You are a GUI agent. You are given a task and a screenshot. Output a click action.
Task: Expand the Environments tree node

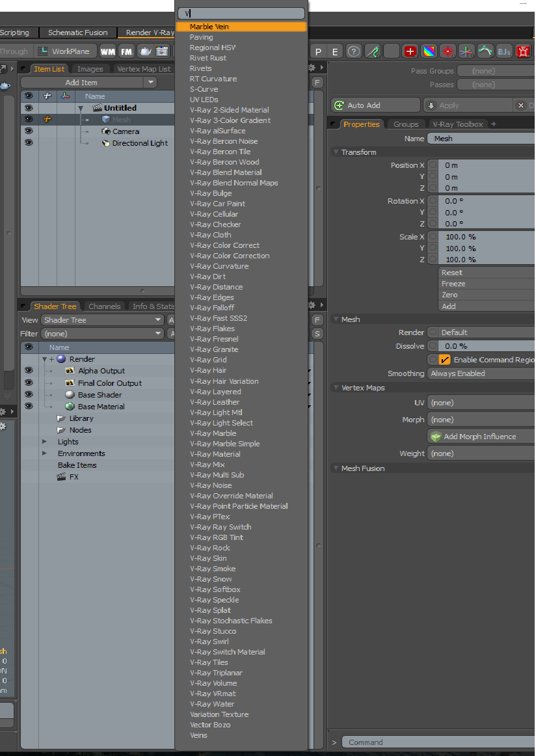pyautogui.click(x=45, y=453)
